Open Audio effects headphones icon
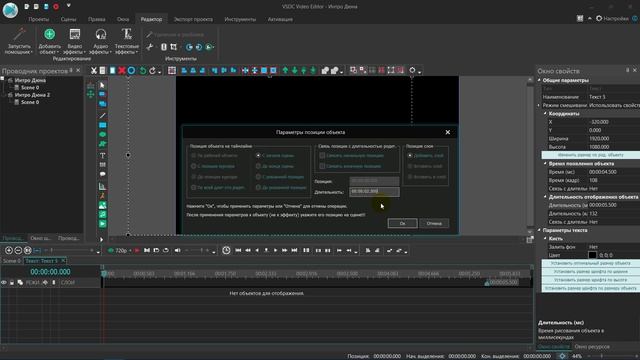 100,34
